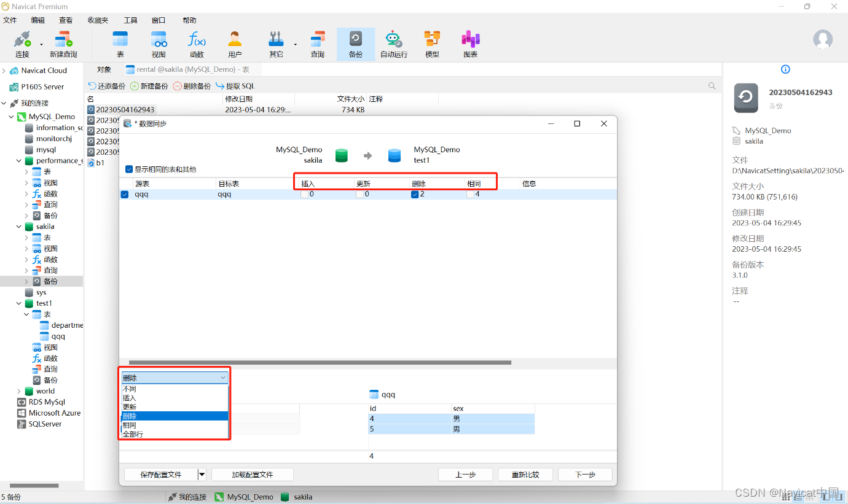
Task: Click the search magnifier icon in object list
Action: 712,86
